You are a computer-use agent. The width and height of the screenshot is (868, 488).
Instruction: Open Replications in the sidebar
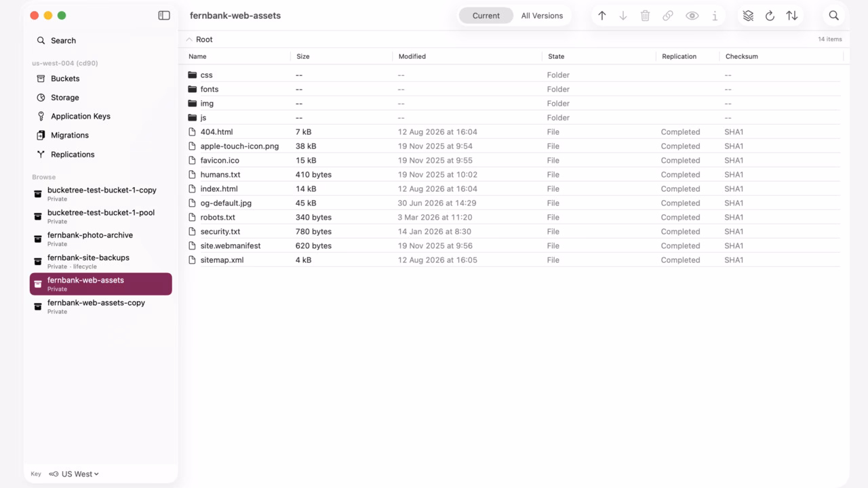(100, 155)
